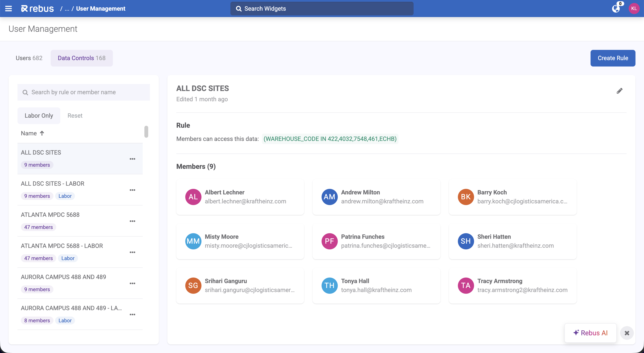Click the 47 members badge under ATLANTA MPDC 5688
The image size is (644, 353).
39,227
